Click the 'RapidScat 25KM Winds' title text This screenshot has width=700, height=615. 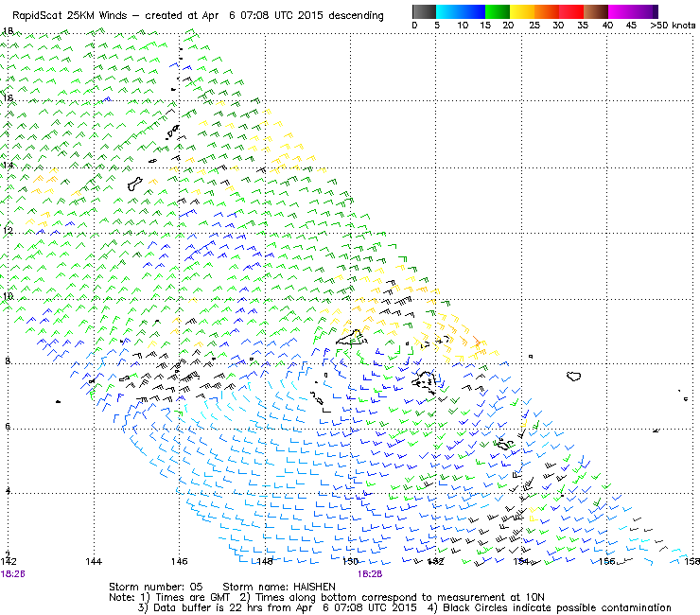pyautogui.click(x=70, y=16)
